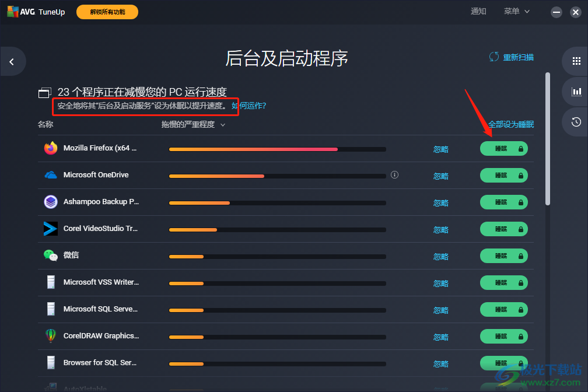Open the apps grid icon in sidebar

pyautogui.click(x=576, y=61)
